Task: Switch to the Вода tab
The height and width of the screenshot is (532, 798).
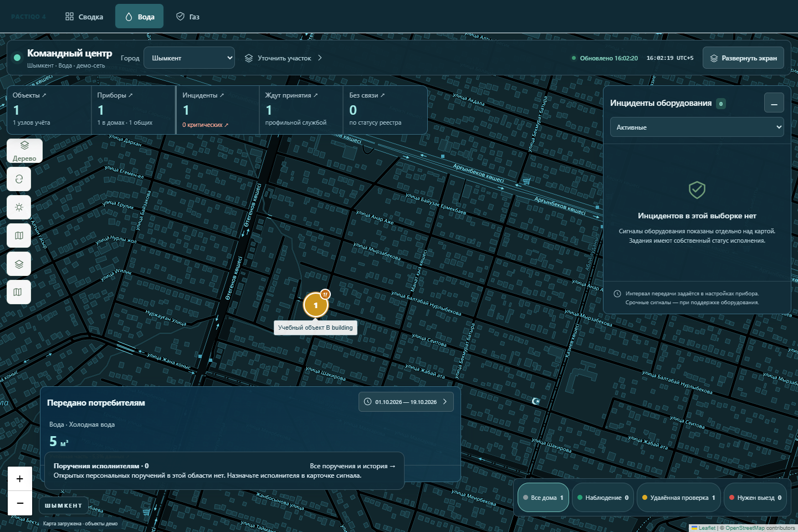Action: tap(139, 17)
